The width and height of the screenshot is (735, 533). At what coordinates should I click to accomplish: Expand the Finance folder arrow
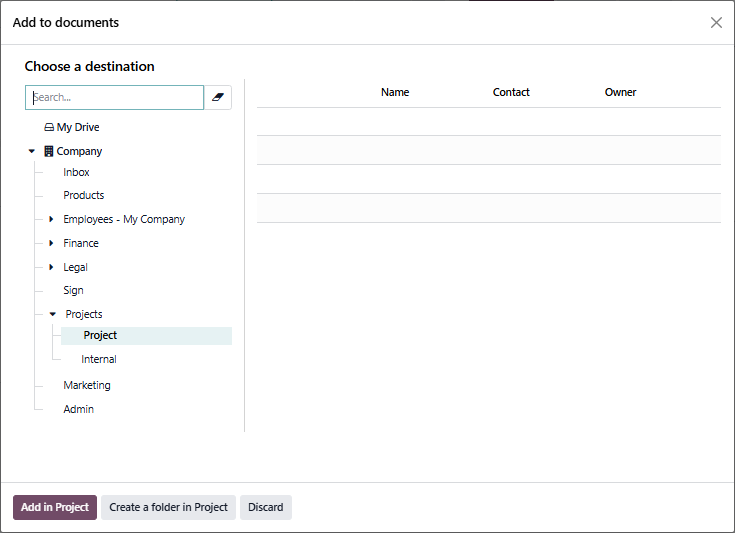[51, 243]
